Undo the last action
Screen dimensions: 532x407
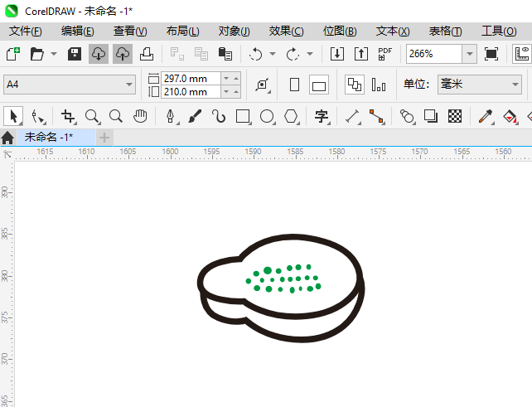coord(255,54)
